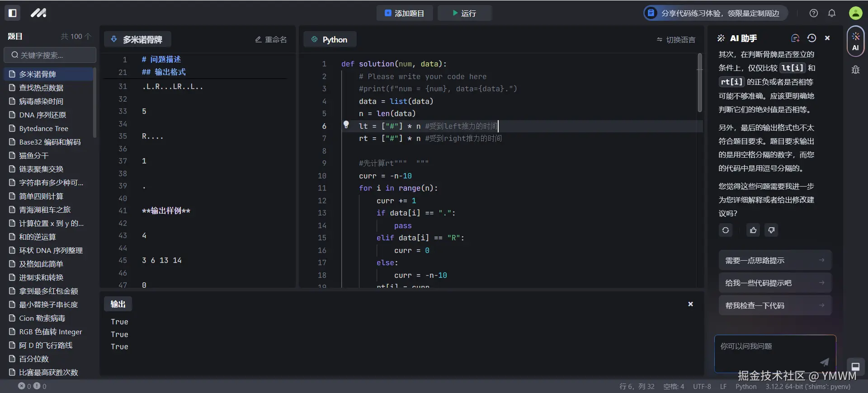Click the UTF-8 encoding status

(x=702, y=387)
